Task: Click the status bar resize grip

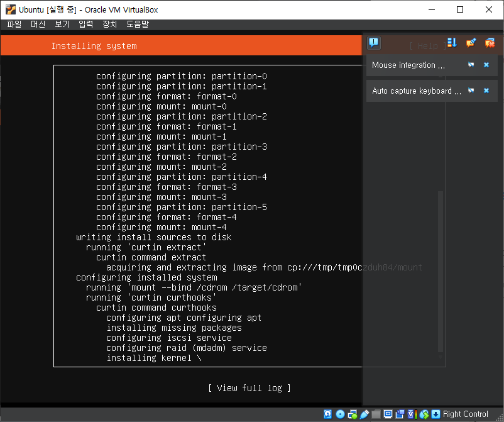Action: pyautogui.click(x=499, y=418)
